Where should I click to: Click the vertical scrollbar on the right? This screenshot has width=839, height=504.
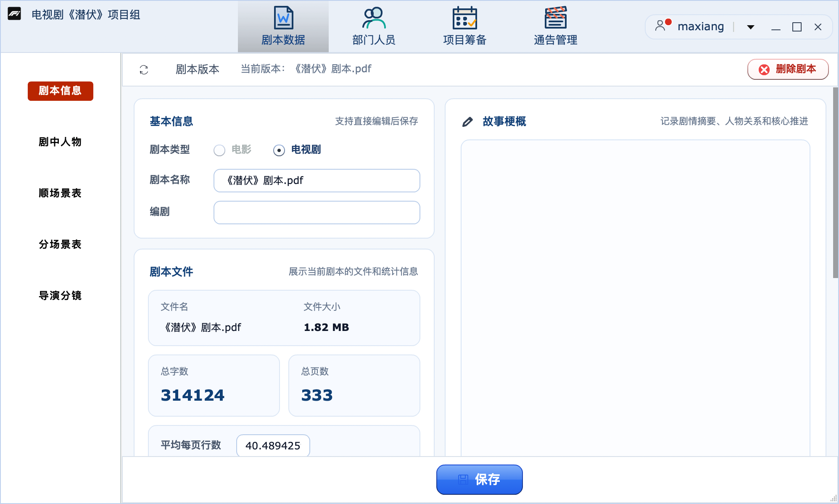(835, 183)
